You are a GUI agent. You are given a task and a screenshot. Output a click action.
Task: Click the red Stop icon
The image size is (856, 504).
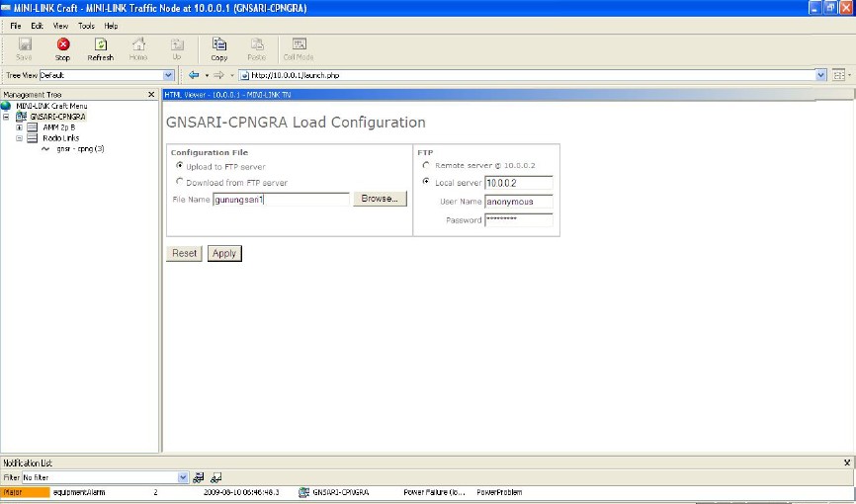(63, 44)
